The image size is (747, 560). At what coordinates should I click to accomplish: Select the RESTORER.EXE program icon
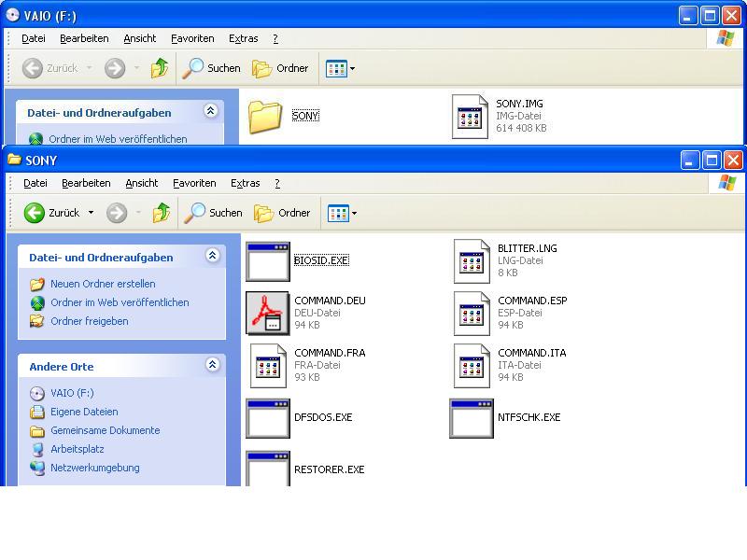click(268, 469)
